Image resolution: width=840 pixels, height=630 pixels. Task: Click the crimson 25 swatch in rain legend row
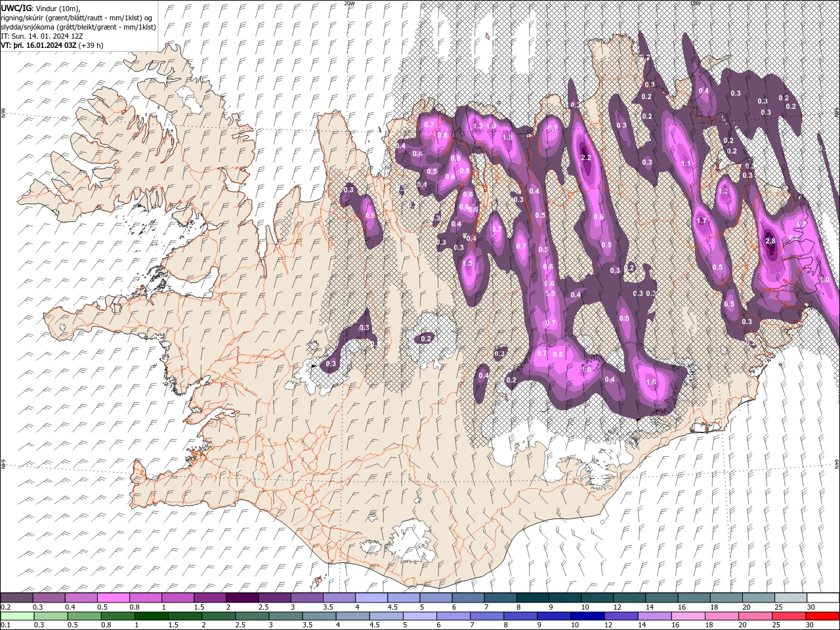(x=789, y=616)
